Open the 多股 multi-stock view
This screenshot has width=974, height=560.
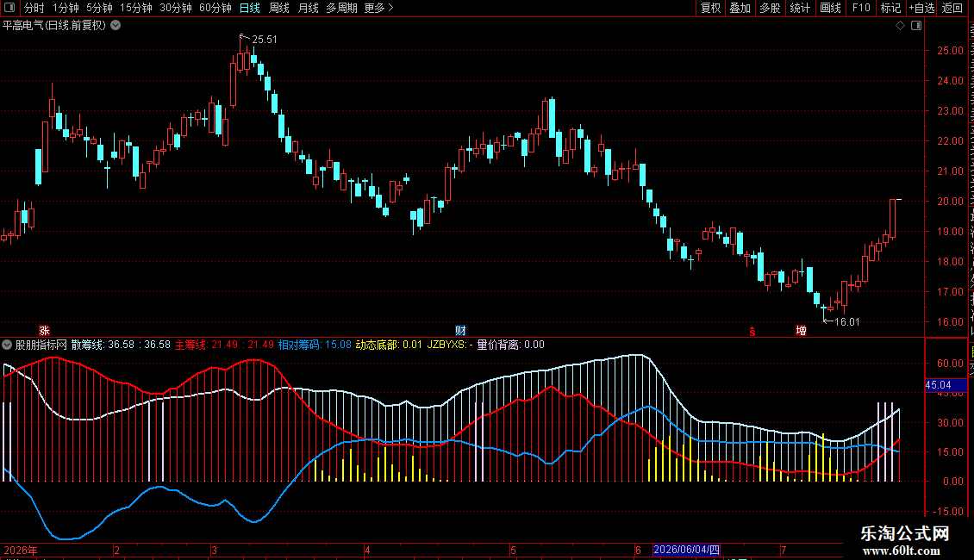pyautogui.click(x=770, y=8)
